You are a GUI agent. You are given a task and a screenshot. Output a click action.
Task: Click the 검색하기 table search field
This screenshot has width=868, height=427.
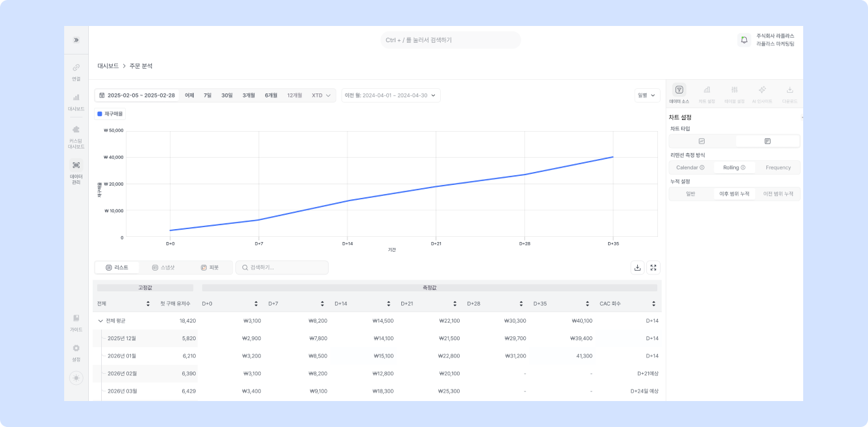(282, 267)
